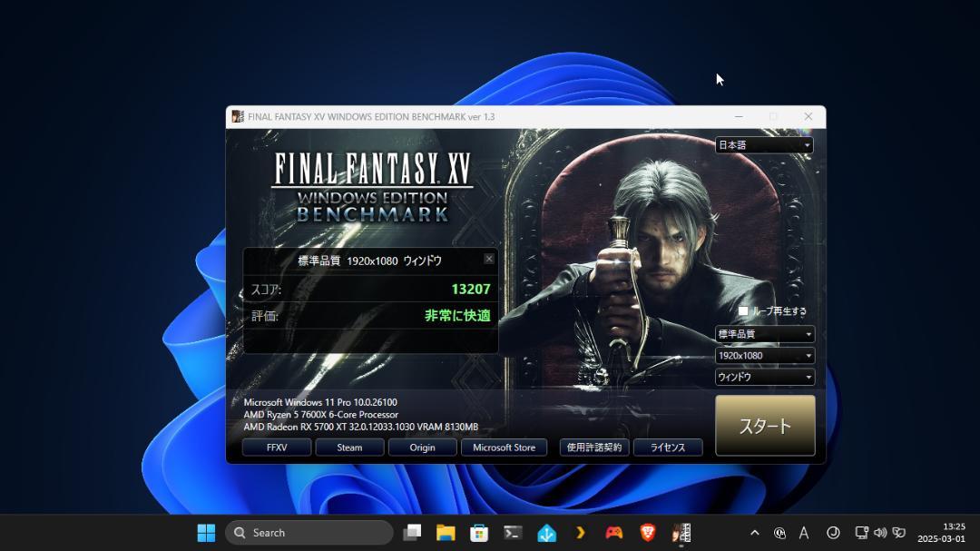The width and height of the screenshot is (980, 551).
Task: Click the AMD Radeon RX 5700 XT text
Action: tap(360, 428)
